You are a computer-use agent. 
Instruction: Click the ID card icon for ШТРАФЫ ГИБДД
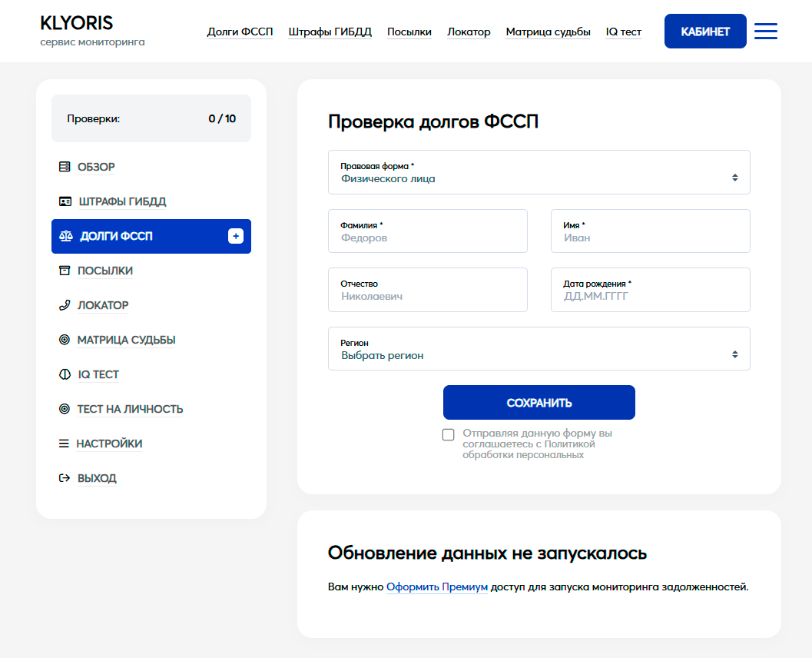click(x=65, y=201)
